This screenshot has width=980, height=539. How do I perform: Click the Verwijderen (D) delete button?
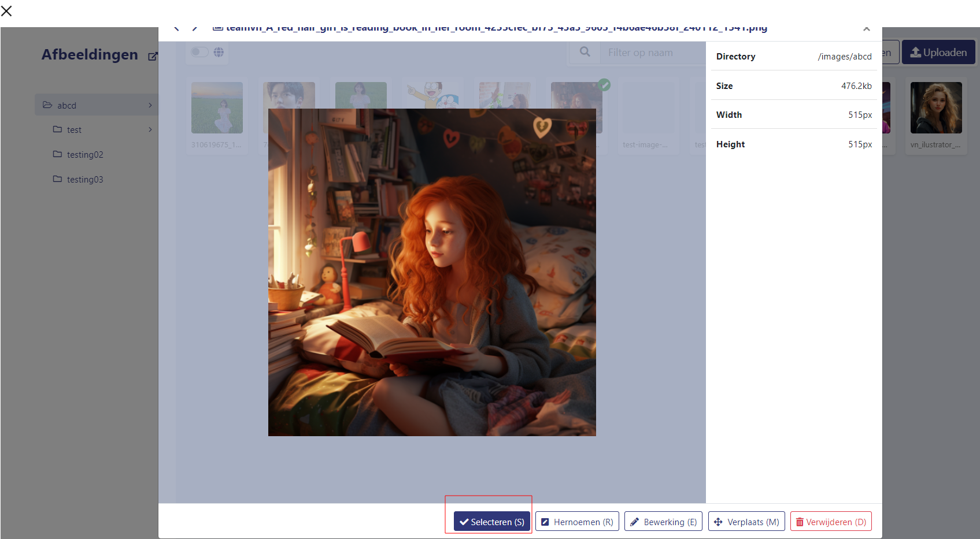tap(830, 522)
